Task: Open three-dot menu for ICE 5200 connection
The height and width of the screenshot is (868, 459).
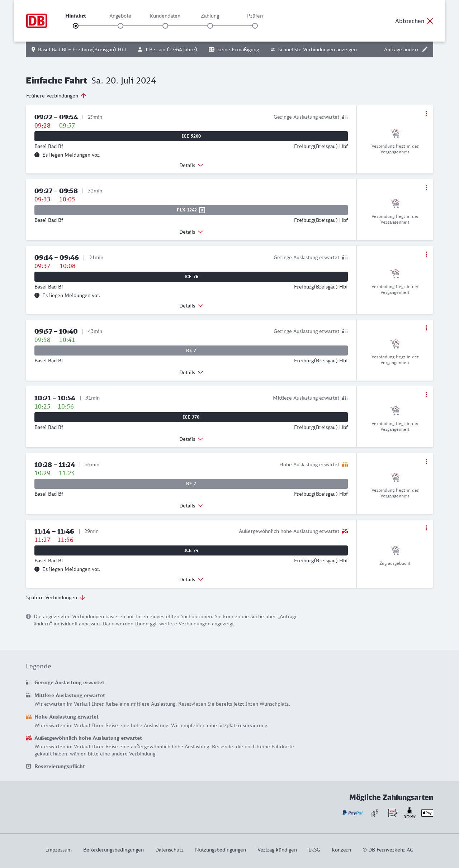Action: [x=426, y=114]
